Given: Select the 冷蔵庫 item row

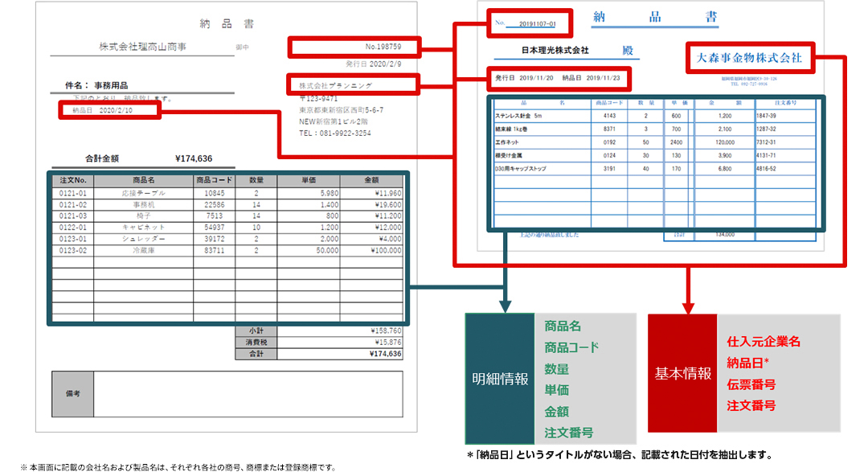Looking at the screenshot, I should coord(229,250).
